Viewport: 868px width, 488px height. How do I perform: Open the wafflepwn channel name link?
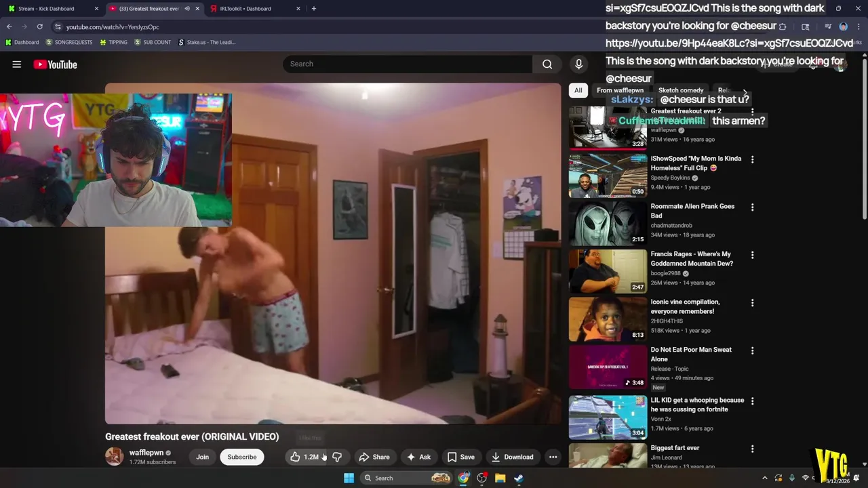click(x=146, y=453)
